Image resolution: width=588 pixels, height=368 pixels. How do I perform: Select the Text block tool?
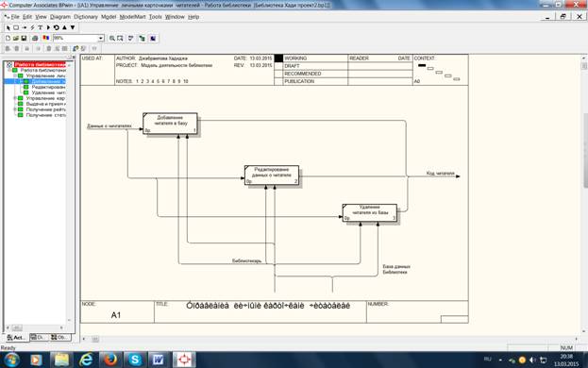pos(41,27)
